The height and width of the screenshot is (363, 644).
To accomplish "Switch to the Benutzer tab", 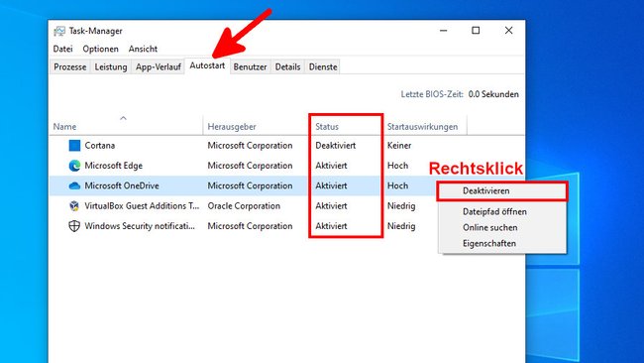I will (250, 67).
